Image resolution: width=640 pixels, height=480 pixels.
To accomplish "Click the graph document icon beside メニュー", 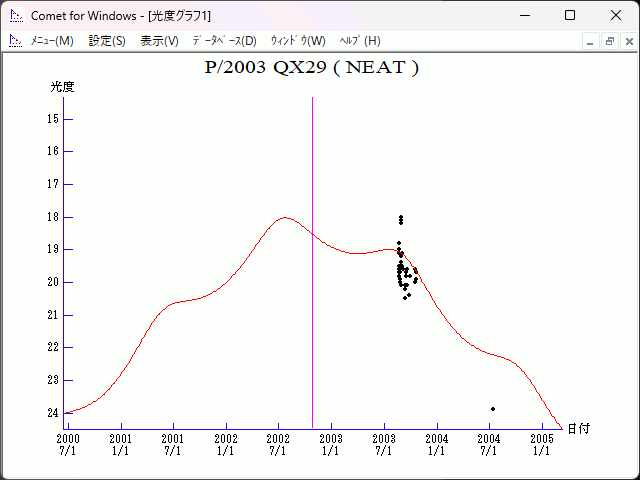I will [15, 41].
